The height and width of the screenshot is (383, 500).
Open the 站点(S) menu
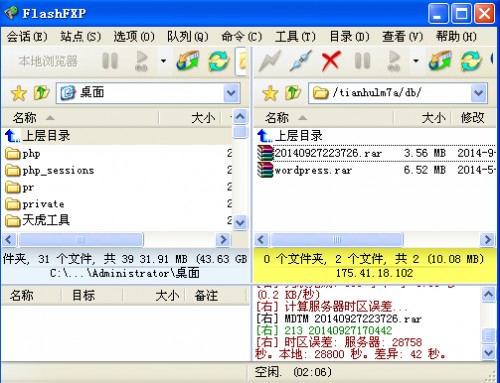[81, 36]
